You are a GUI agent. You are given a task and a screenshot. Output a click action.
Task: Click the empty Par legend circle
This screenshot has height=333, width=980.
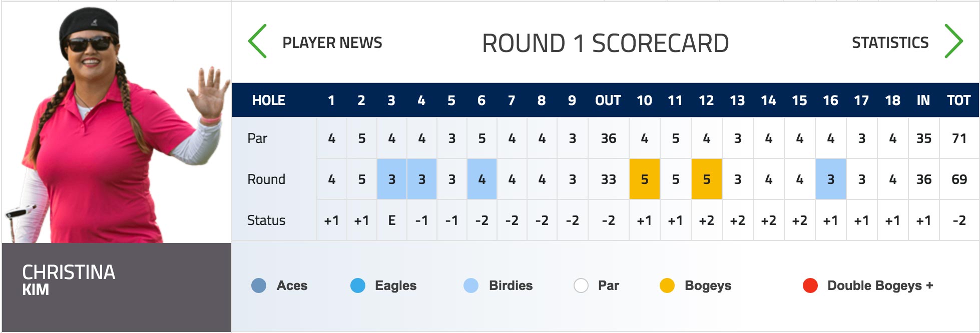(581, 285)
